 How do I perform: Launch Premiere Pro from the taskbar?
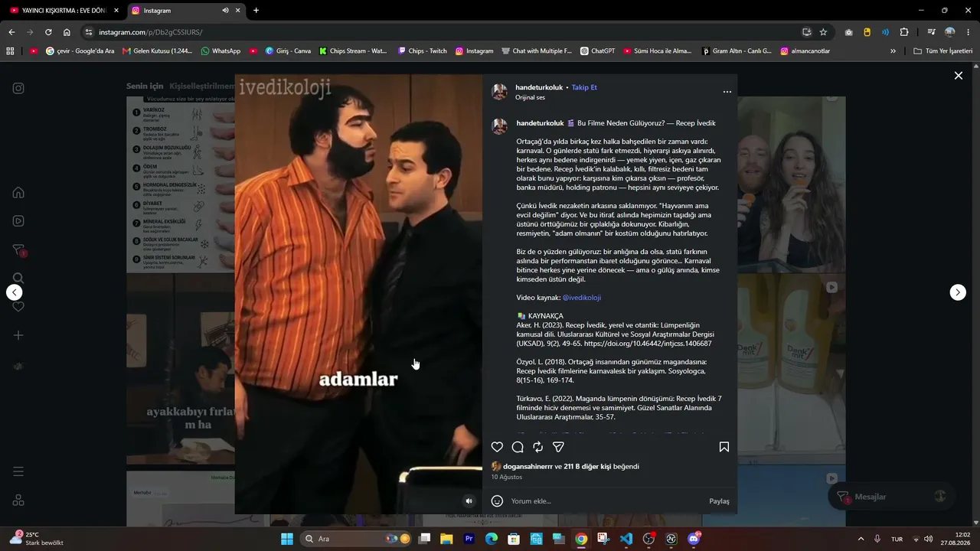click(469, 539)
